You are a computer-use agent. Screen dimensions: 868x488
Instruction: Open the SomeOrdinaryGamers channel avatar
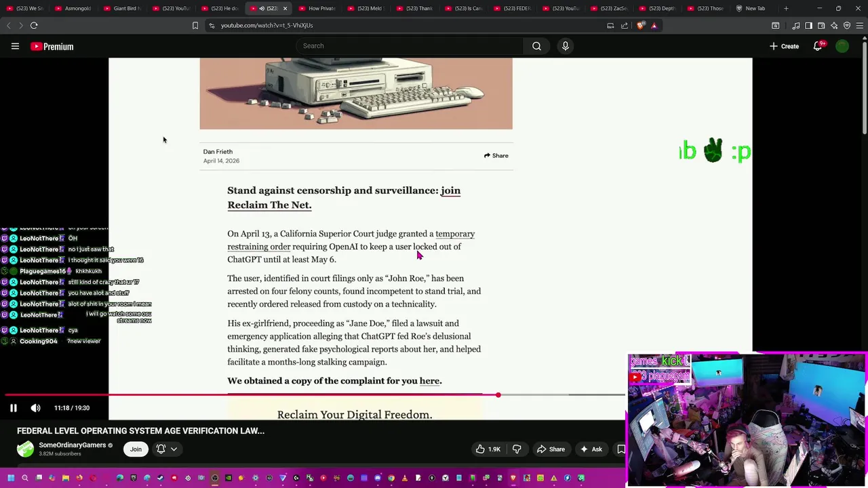(25, 449)
